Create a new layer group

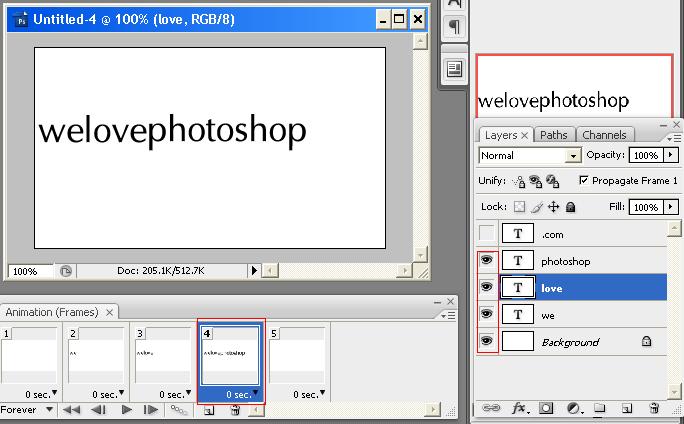(600, 408)
